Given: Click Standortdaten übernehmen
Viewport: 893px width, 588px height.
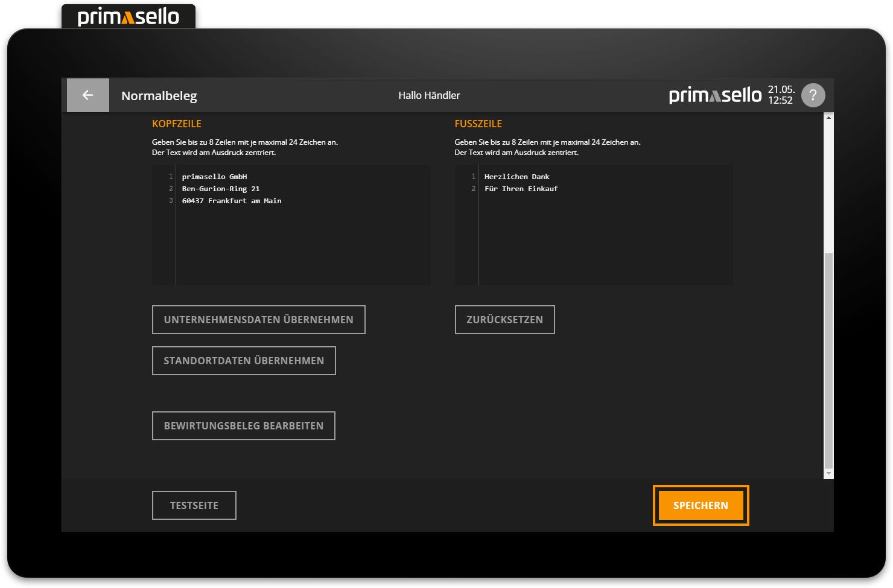Looking at the screenshot, I should pyautogui.click(x=244, y=361).
